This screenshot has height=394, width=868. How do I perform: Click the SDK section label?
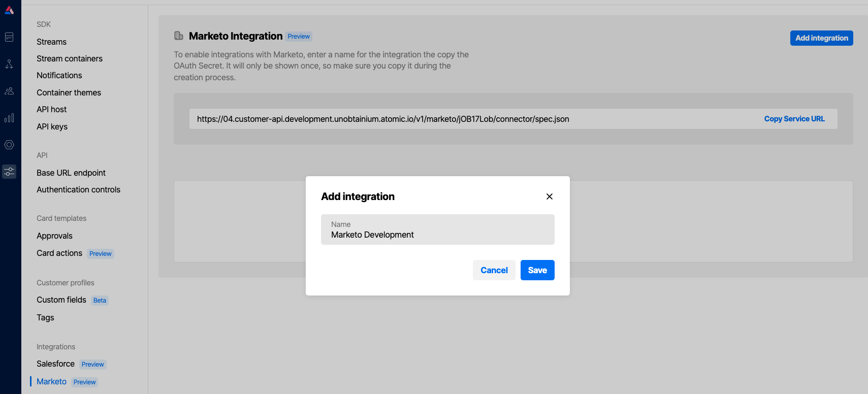(x=44, y=24)
